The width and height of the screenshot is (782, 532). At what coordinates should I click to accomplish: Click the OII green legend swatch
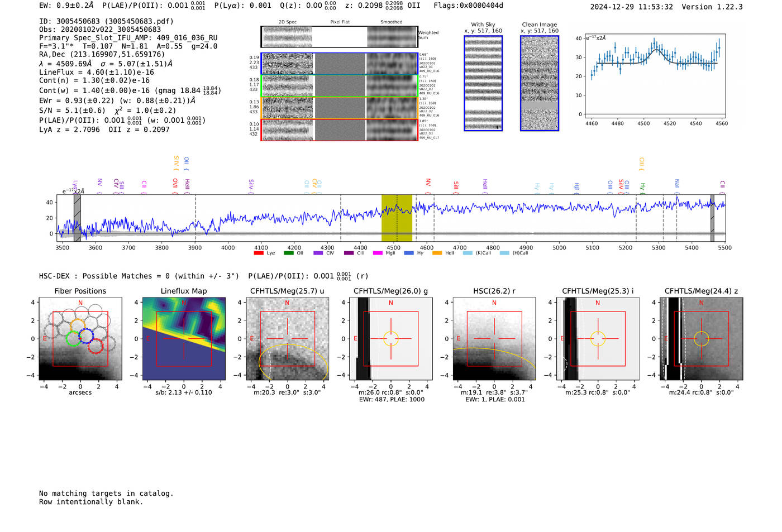coord(288,253)
